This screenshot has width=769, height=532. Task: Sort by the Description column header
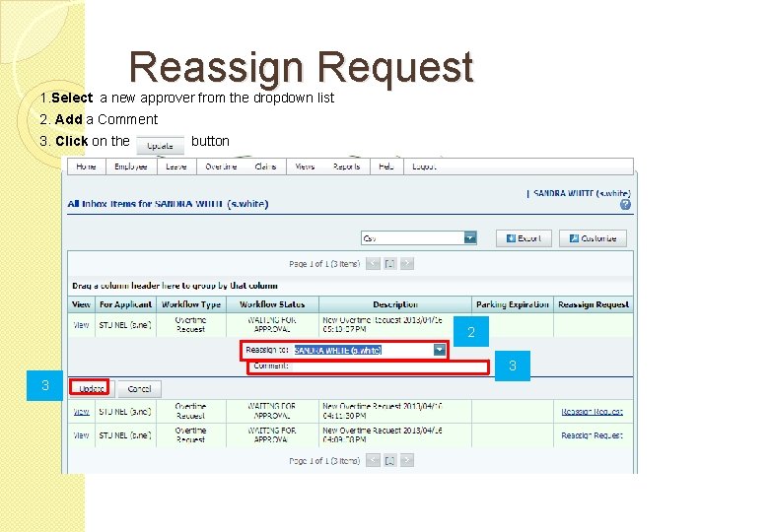coord(395,304)
